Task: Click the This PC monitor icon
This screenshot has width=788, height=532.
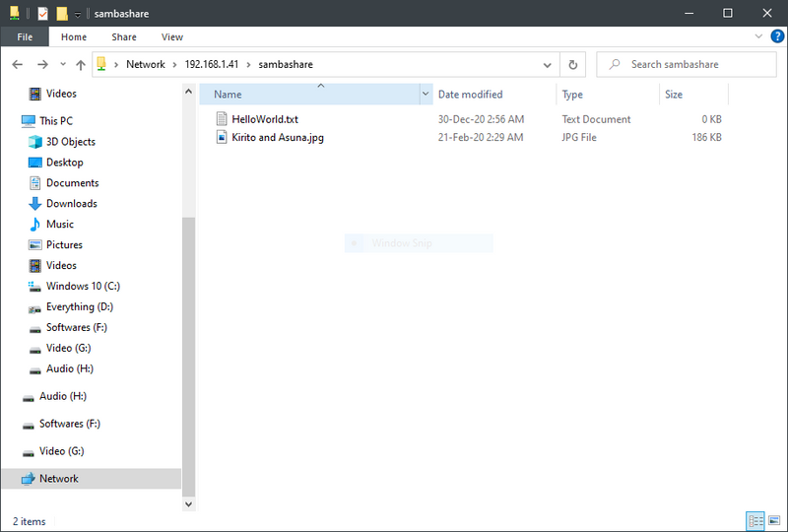Action: click(29, 120)
